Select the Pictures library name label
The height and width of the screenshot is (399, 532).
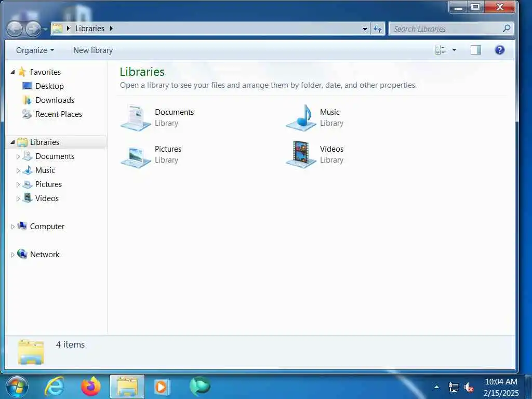168,149
